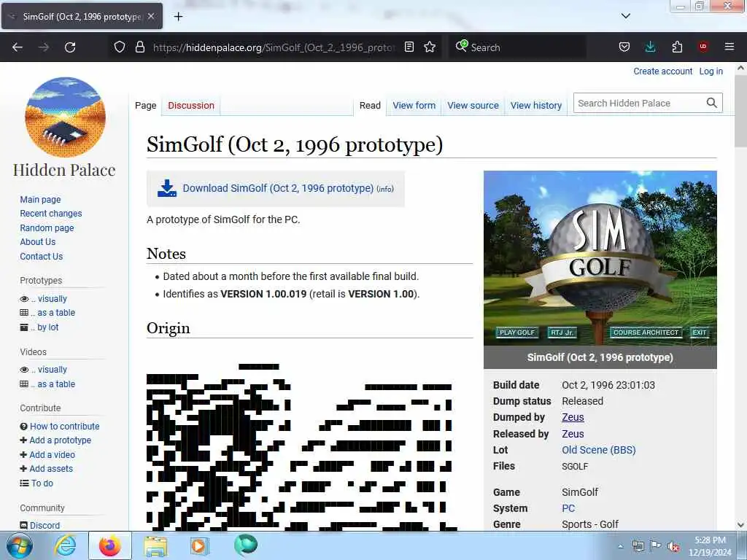Viewport: 747px width, 560px height.
Task: Open About Us sidebar link
Action: pyautogui.click(x=38, y=242)
